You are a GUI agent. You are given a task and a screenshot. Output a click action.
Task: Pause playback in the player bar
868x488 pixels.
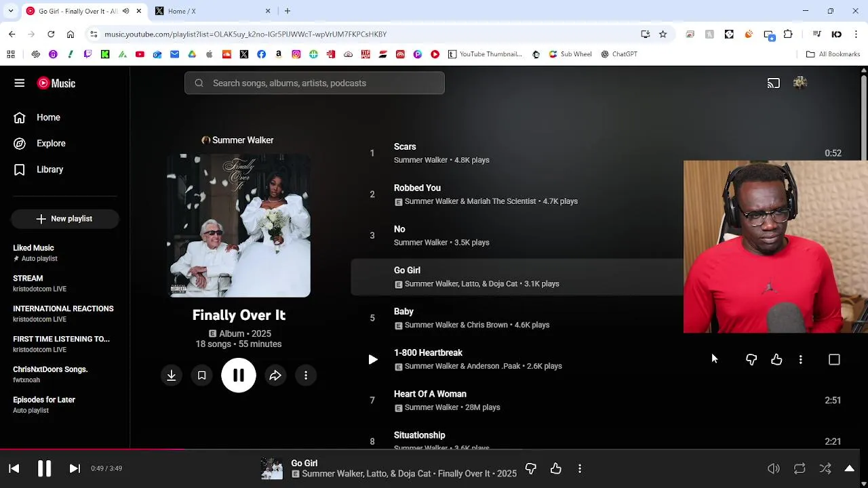click(44, 468)
